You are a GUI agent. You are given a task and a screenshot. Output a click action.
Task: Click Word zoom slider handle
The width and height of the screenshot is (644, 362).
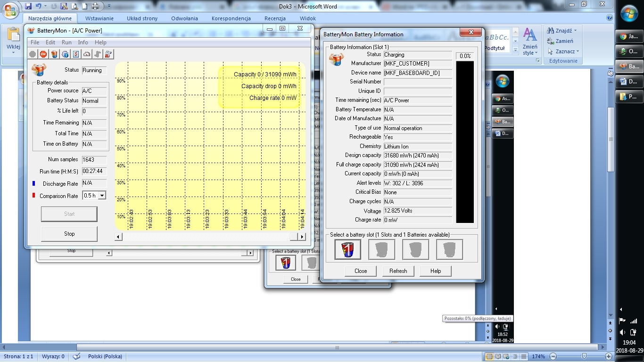coord(584,356)
